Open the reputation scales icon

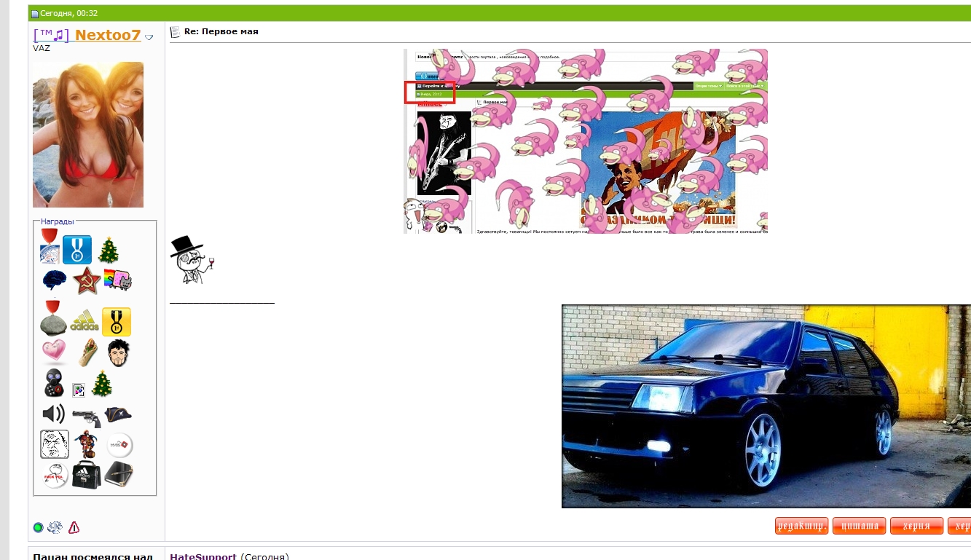click(x=55, y=527)
